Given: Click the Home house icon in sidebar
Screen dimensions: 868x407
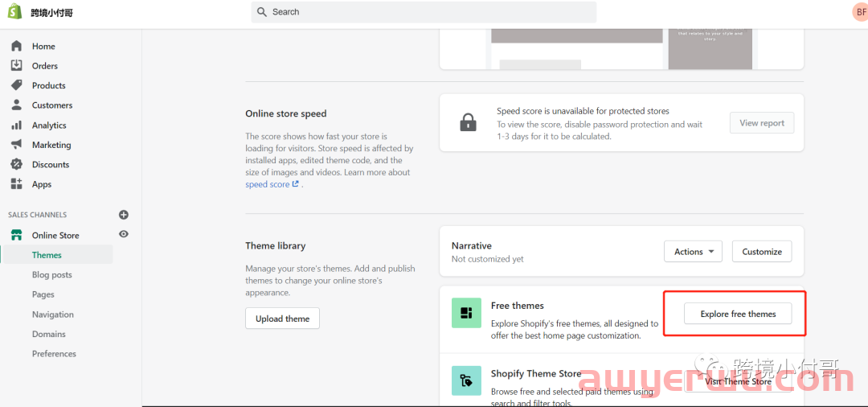Looking at the screenshot, I should 17,46.
